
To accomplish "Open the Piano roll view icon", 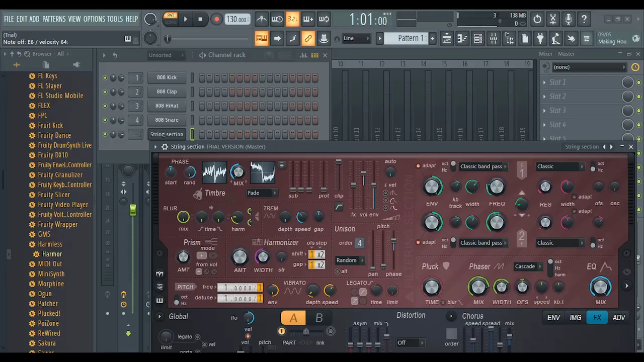I will [x=462, y=38].
